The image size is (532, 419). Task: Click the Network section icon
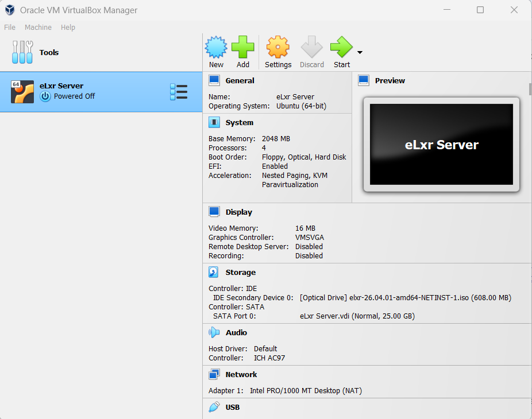point(213,374)
